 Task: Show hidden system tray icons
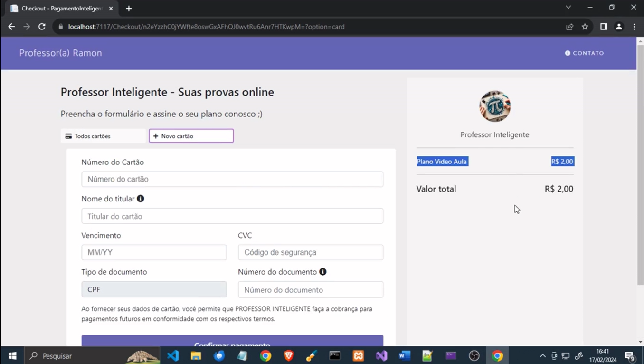coord(542,356)
